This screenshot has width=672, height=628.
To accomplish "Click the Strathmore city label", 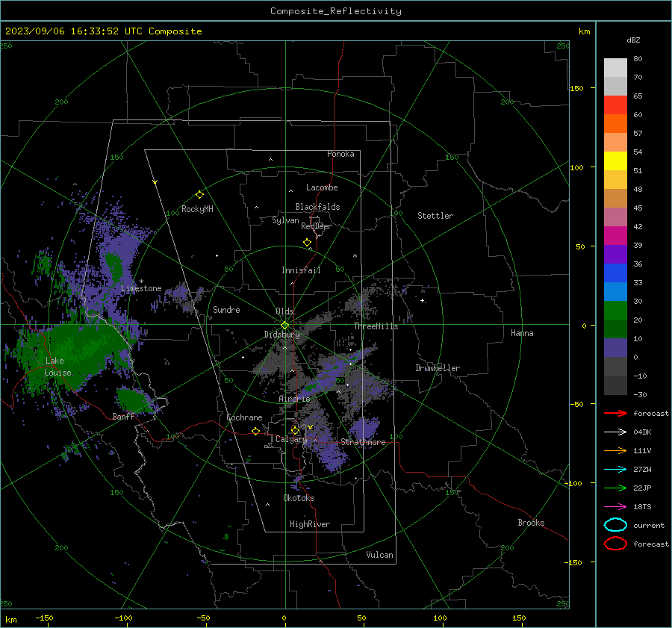I will pyautogui.click(x=363, y=442).
